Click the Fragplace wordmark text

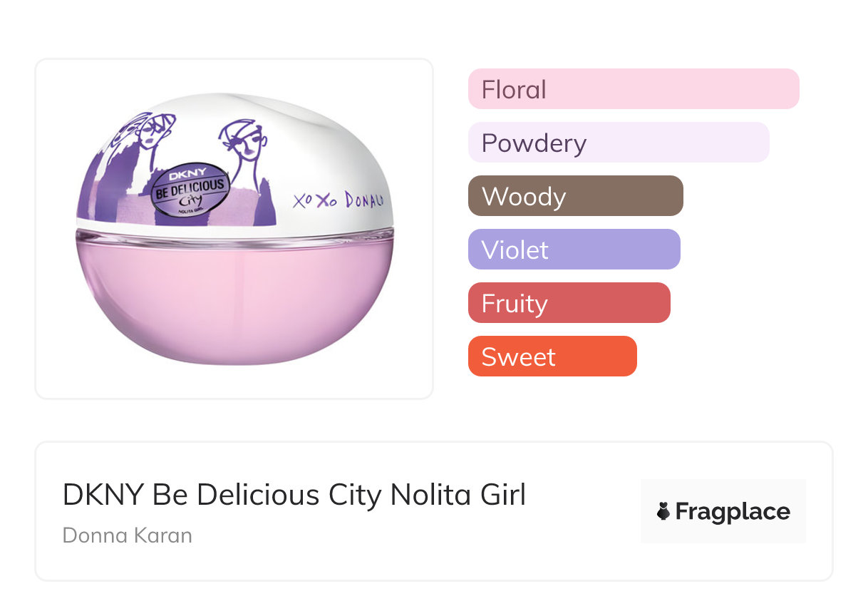(733, 512)
